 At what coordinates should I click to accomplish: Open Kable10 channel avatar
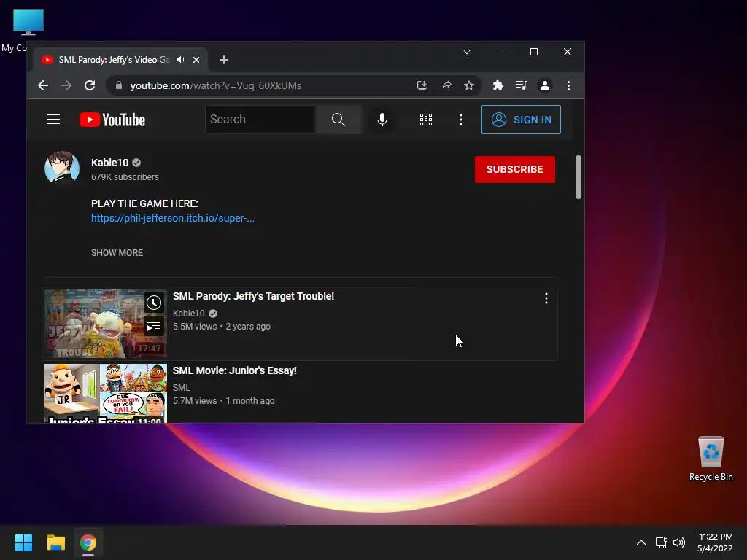tap(62, 167)
